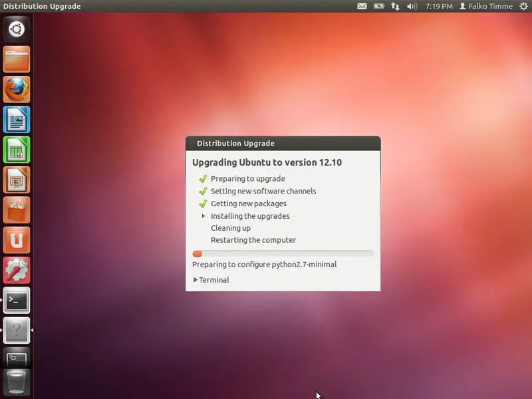Screen dimensions: 532x399
Task: Open System Settings wrench icon
Action: pos(17,271)
